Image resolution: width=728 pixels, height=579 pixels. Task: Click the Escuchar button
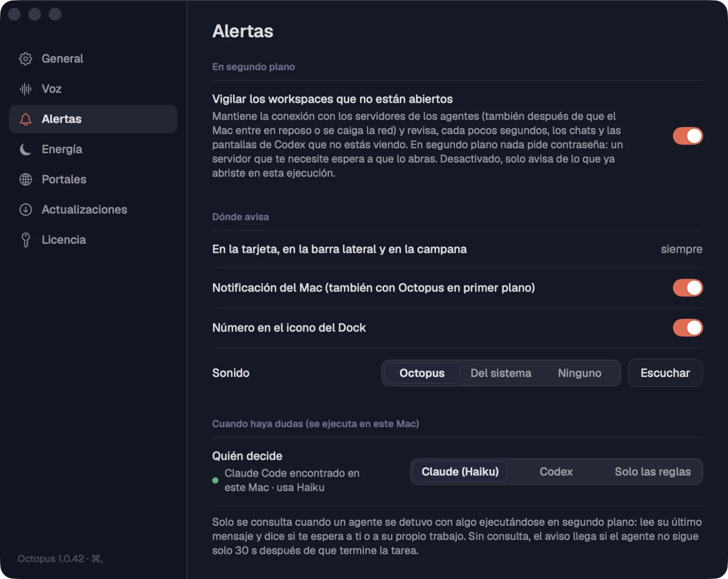[x=665, y=373]
